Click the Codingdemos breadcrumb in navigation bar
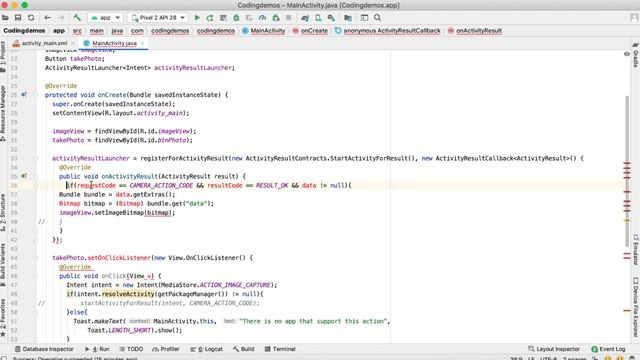Screen dimensions: 640x360 click(x=24, y=31)
